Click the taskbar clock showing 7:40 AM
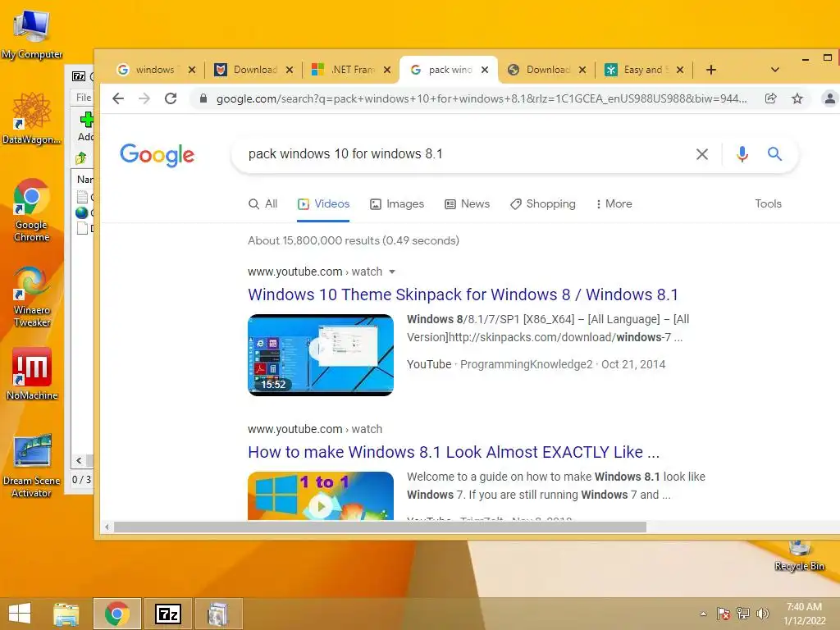Screen dimensions: 840x630 pyautogui.click(x=804, y=614)
